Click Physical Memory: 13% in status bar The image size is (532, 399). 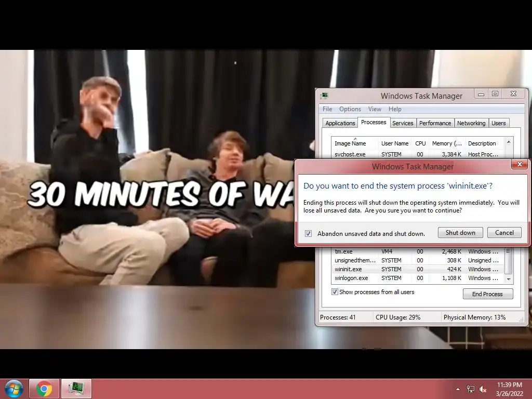[x=474, y=317]
